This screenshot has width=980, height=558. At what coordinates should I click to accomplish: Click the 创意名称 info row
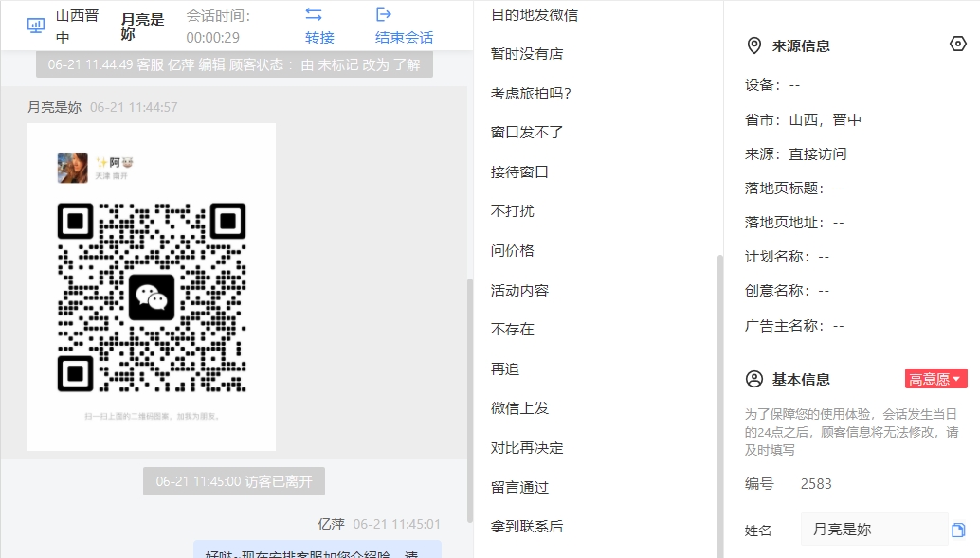click(x=787, y=291)
